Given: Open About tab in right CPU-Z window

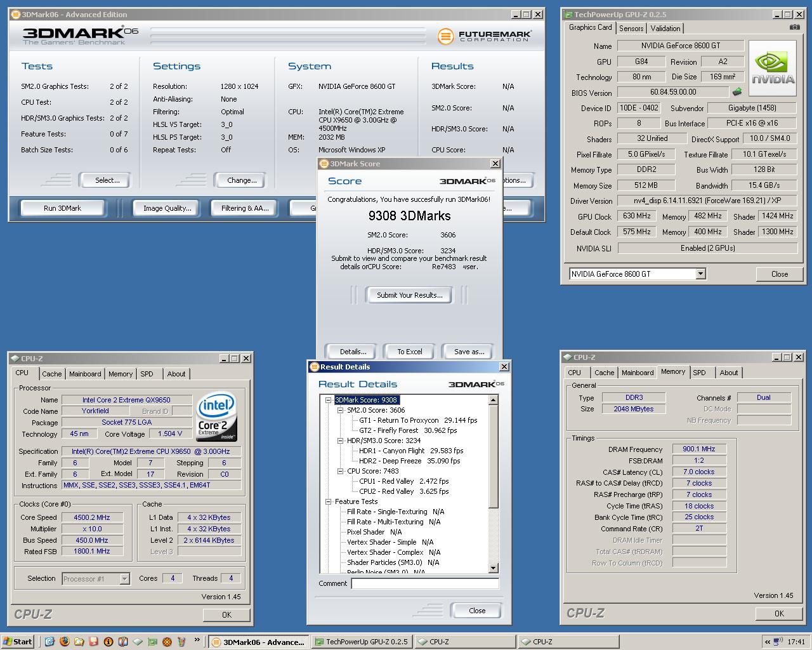Looking at the screenshot, I should point(729,373).
